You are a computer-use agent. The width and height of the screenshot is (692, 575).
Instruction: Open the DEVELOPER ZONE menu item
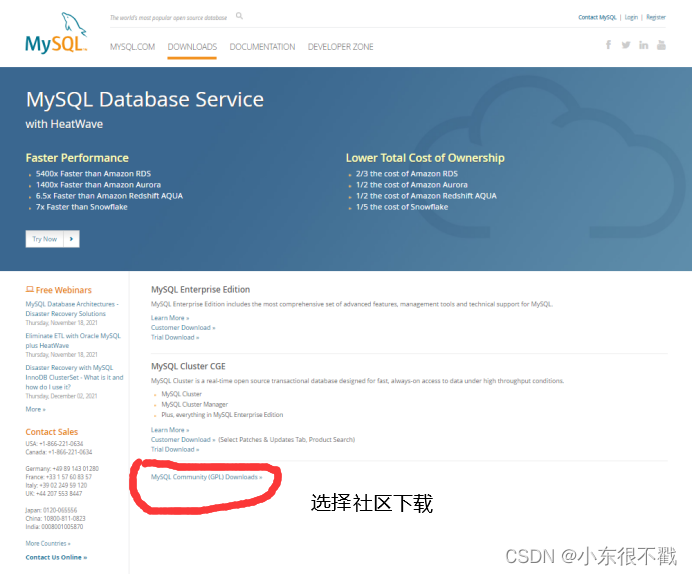pos(341,47)
